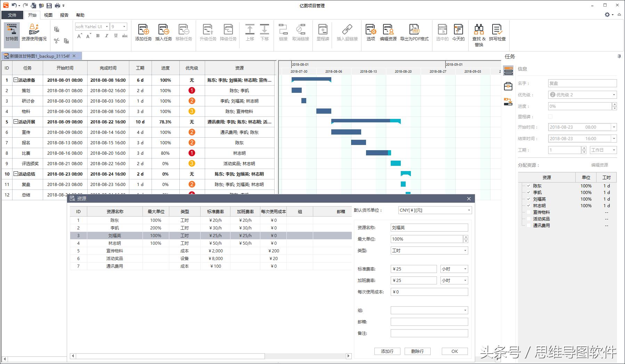The height and width of the screenshot is (364, 625).
Task: Open the 默认货币单位 currency dropdown
Action: (469, 210)
